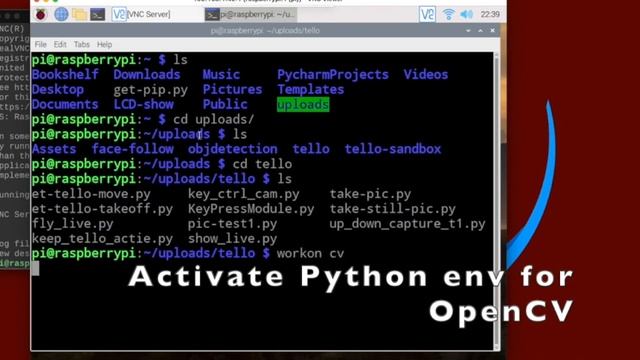Open the Edit menu
The image size is (640, 360).
(60, 44)
